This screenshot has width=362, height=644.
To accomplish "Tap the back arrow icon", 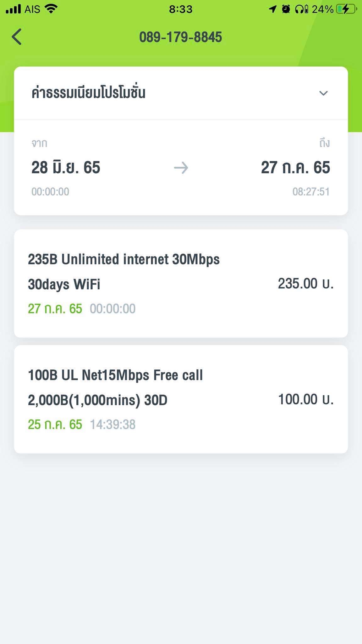I will point(17,37).
